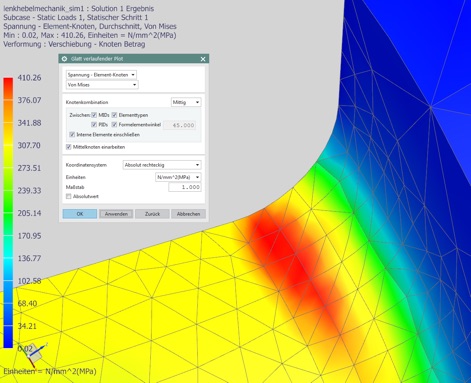This screenshot has width=471, height=383.
Task: Open the Von Mises component dropdown
Action: 102,85
